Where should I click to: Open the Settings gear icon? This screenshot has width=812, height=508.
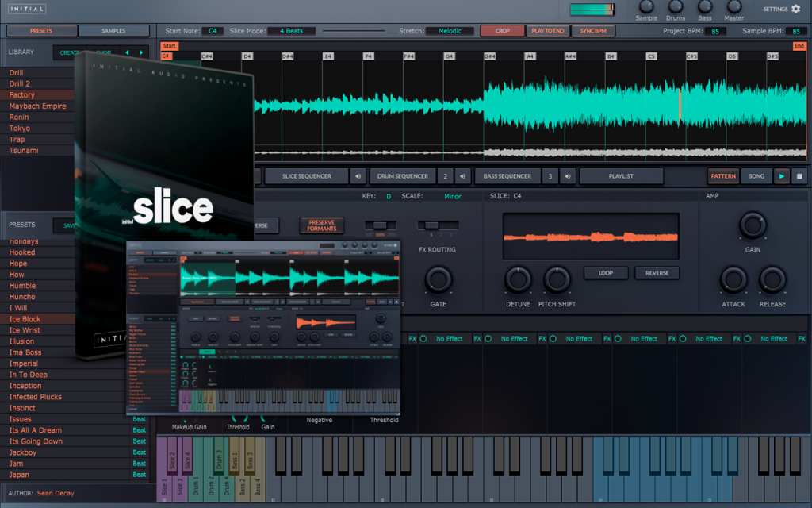(x=795, y=9)
